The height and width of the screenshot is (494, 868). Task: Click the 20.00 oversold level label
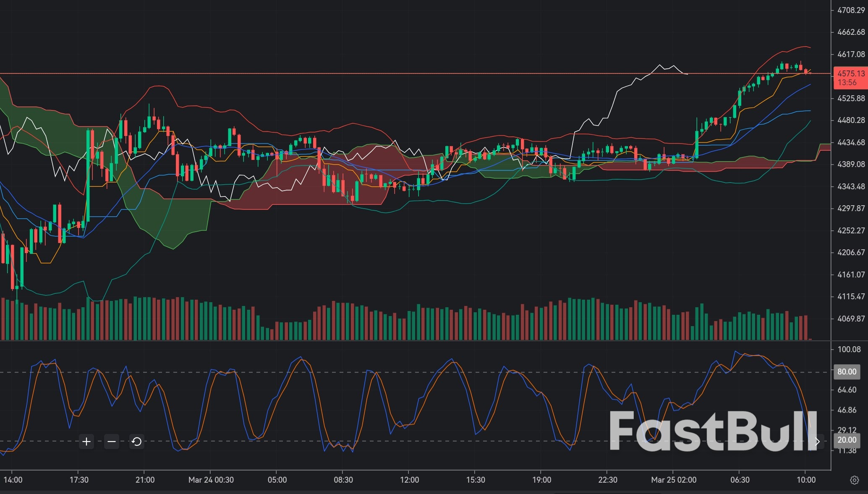pyautogui.click(x=848, y=440)
